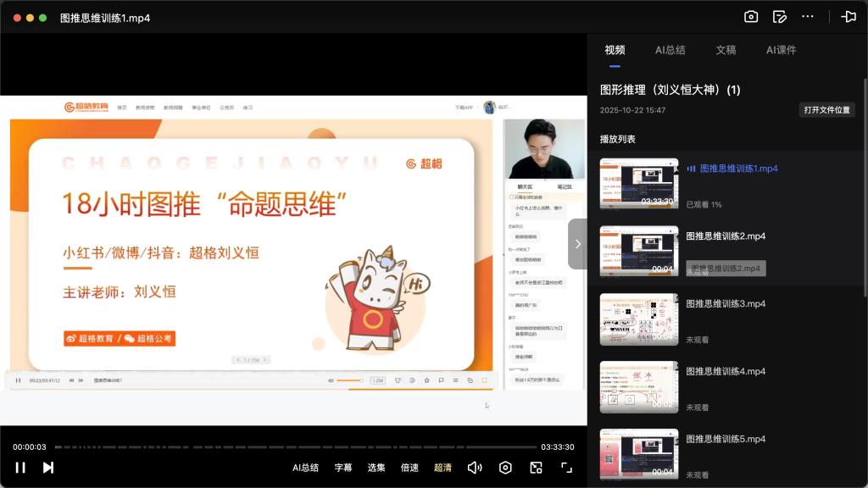Enter fullscreen mode

click(566, 467)
